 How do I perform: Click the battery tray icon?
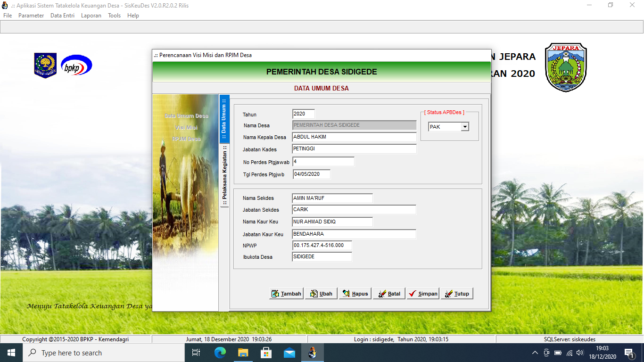pos(558,353)
